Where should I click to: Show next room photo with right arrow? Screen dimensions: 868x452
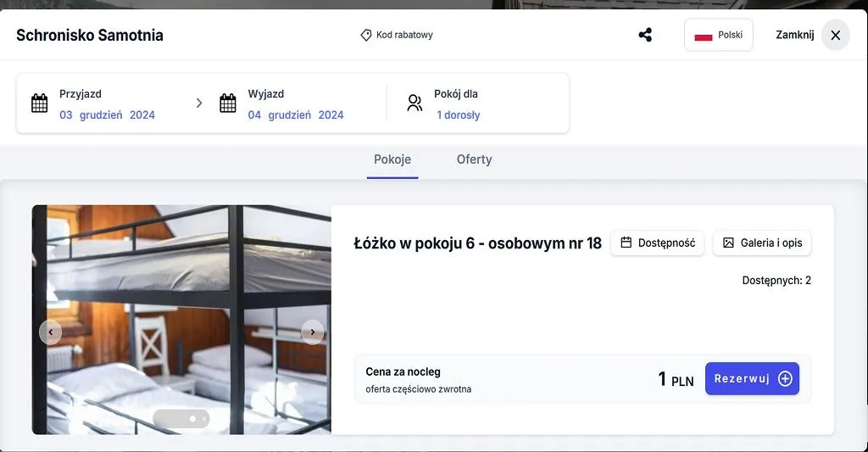click(313, 332)
